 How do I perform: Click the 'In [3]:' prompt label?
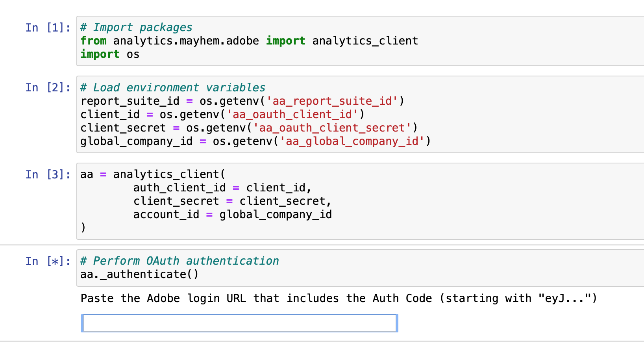(48, 174)
